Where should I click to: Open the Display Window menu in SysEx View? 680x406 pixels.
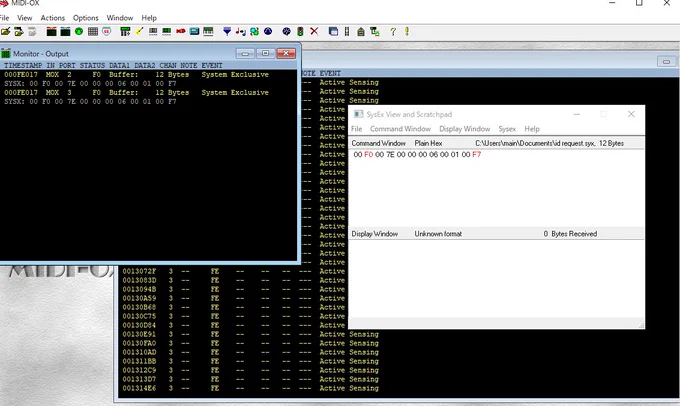(x=464, y=129)
